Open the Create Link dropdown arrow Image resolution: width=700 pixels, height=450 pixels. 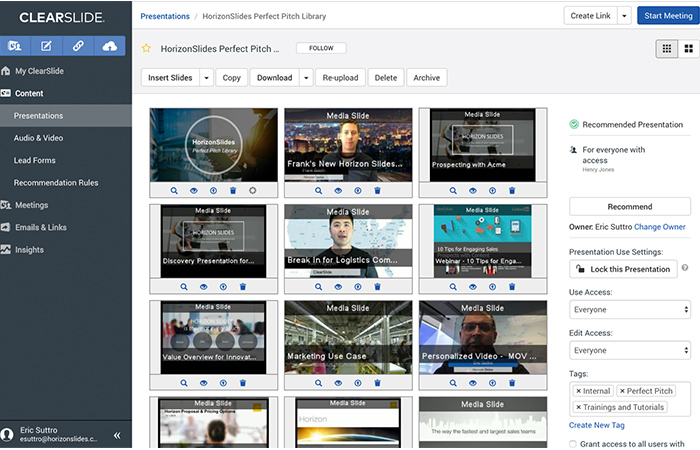click(624, 16)
